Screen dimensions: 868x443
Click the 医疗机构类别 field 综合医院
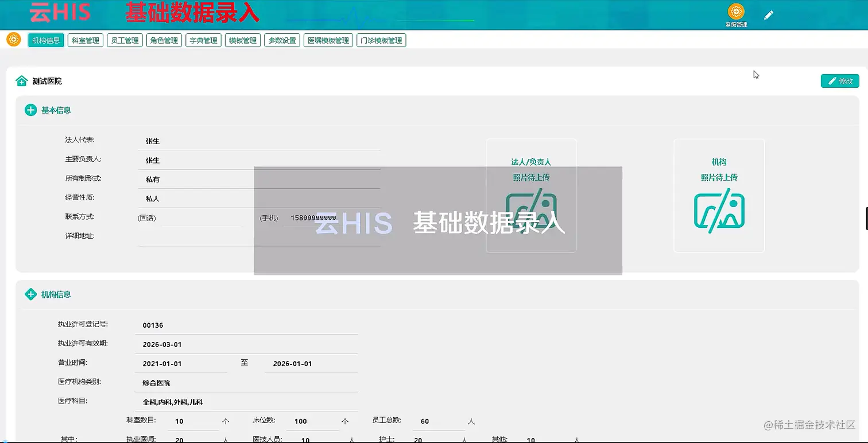[x=248, y=383]
